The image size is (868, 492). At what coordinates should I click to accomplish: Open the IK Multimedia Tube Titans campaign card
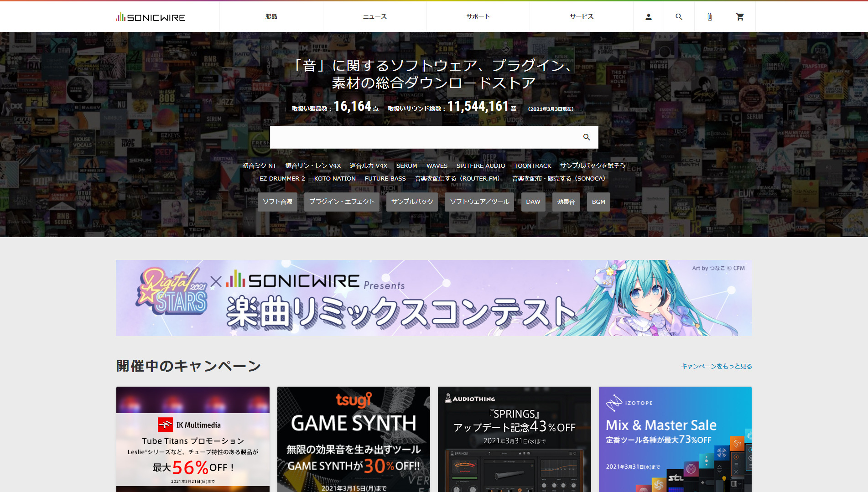pyautogui.click(x=193, y=440)
